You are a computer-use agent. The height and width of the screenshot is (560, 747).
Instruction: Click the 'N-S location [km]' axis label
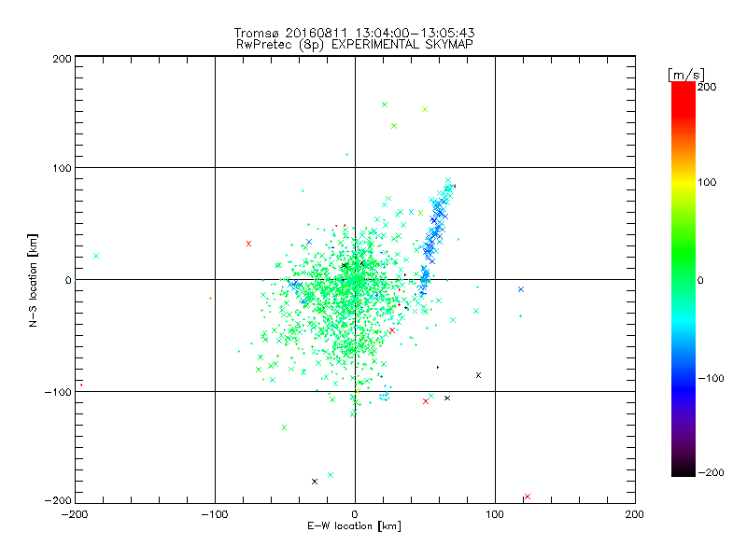tap(33, 281)
